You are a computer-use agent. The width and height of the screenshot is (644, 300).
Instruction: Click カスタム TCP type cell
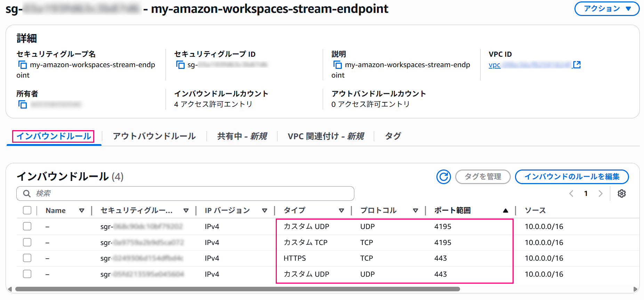point(306,243)
